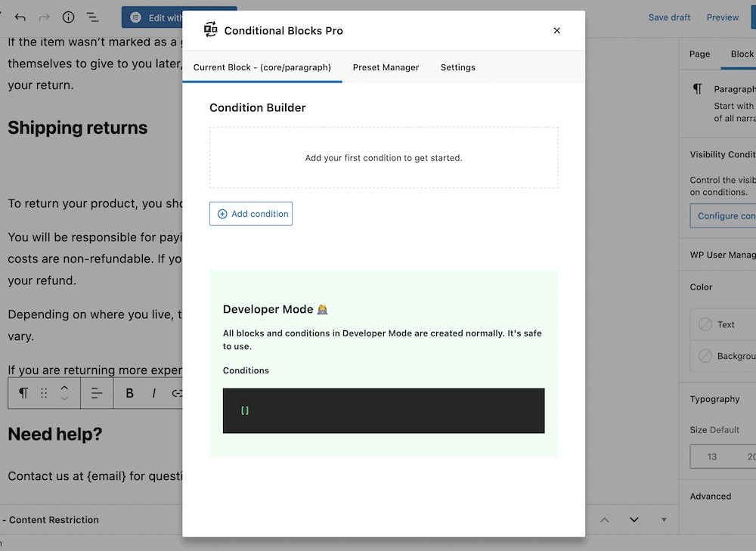Switch to the Current Block tab

(x=262, y=67)
